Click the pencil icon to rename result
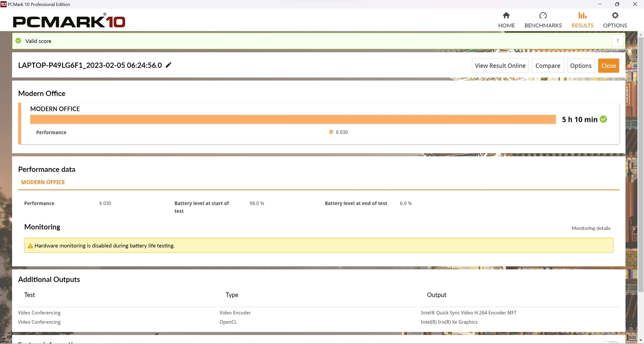This screenshot has width=644, height=344. [x=169, y=65]
